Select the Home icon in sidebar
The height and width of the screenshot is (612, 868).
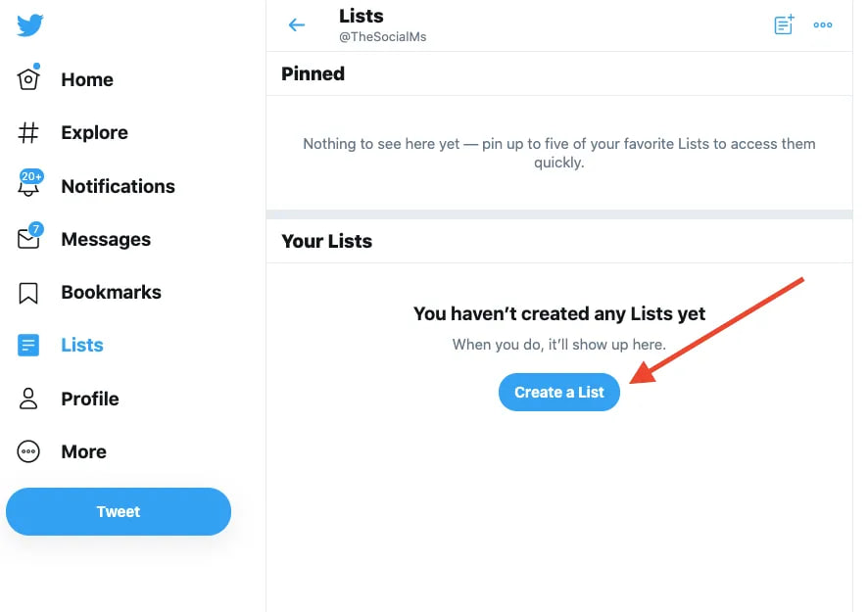click(28, 79)
